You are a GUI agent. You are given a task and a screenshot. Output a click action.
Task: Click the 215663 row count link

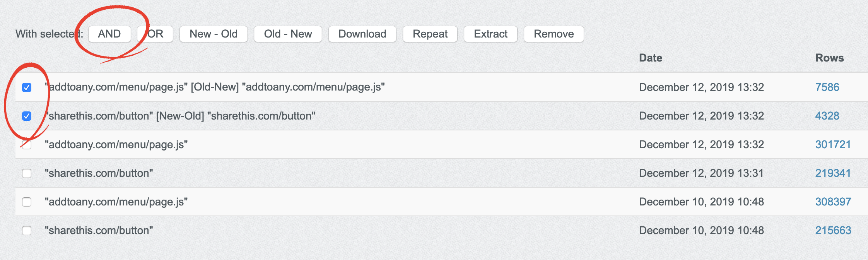click(x=833, y=231)
